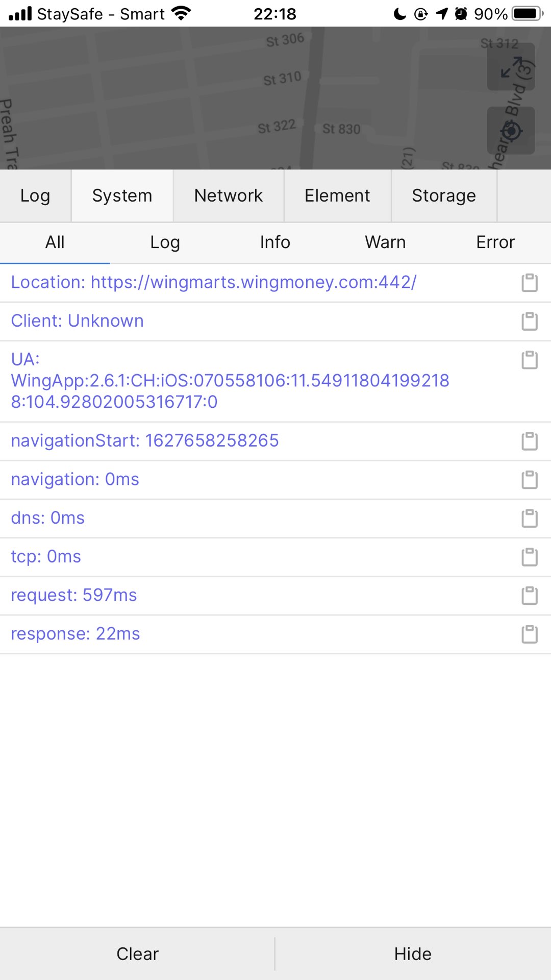This screenshot has width=551, height=980.
Task: Copy the UA WingApp log entry
Action: (530, 360)
